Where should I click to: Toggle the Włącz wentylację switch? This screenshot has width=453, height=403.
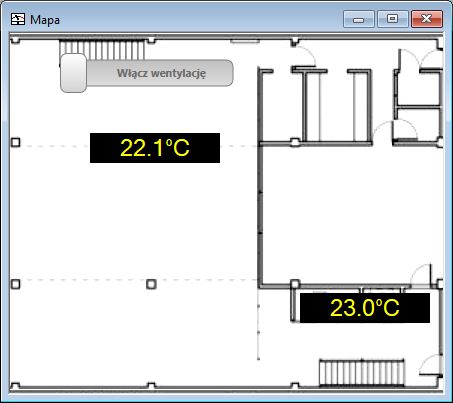pyautogui.click(x=147, y=73)
